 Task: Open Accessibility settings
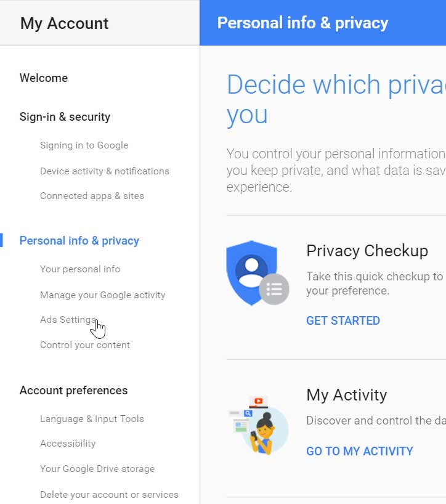68,443
